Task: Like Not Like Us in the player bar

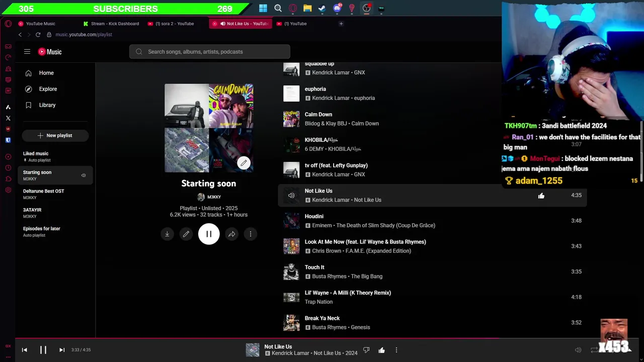Action: click(x=381, y=350)
